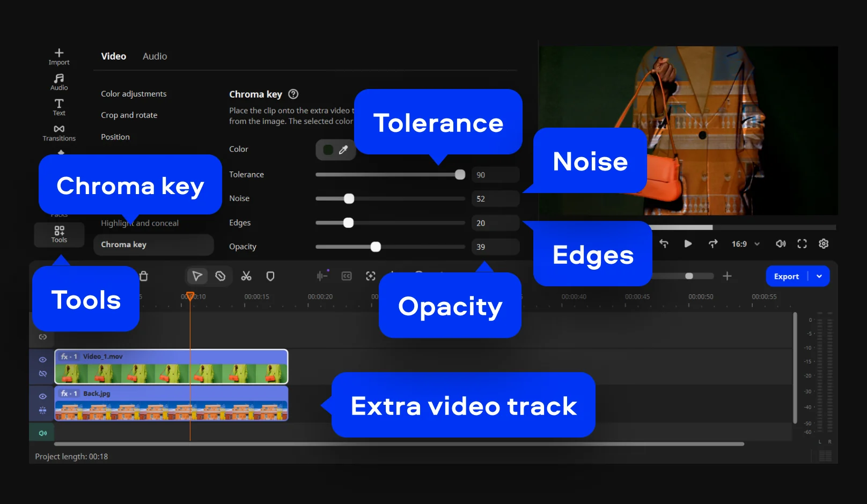This screenshot has height=504, width=867.
Task: Click the fx badge on Back.jpg
Action: tap(69, 394)
